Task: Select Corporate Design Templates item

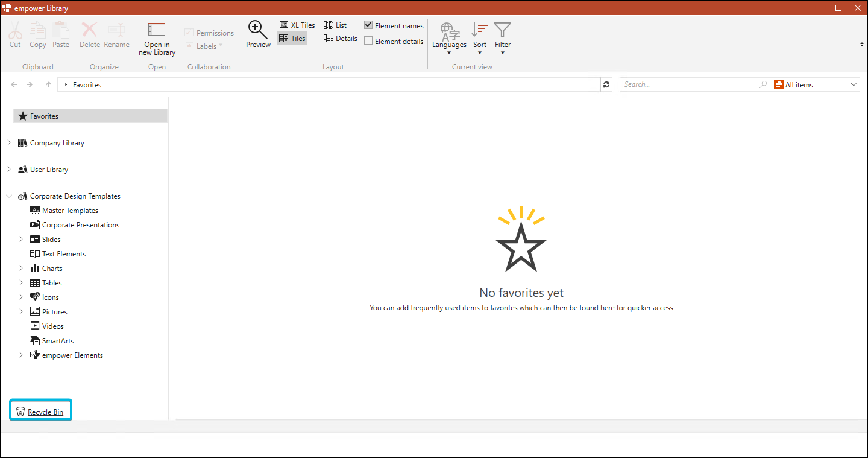Action: point(75,196)
